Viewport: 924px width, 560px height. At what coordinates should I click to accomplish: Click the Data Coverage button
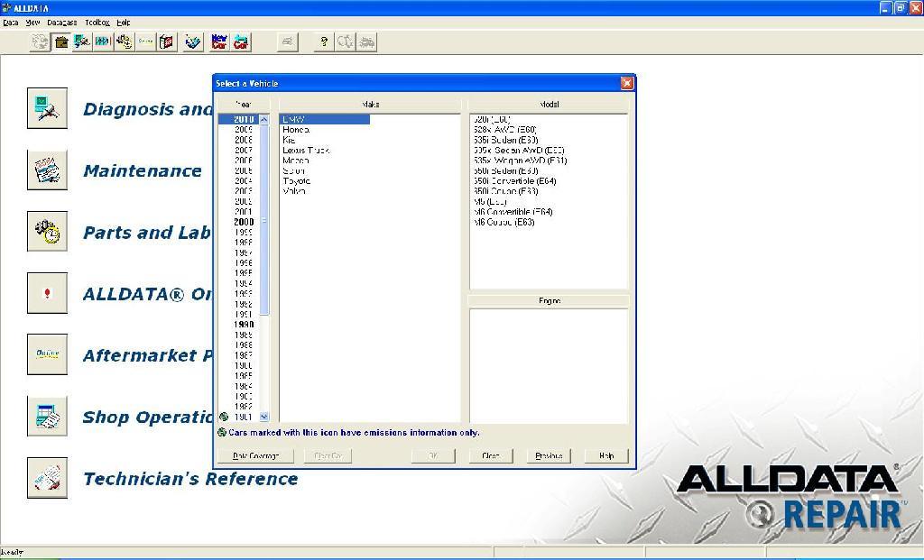pyautogui.click(x=255, y=455)
